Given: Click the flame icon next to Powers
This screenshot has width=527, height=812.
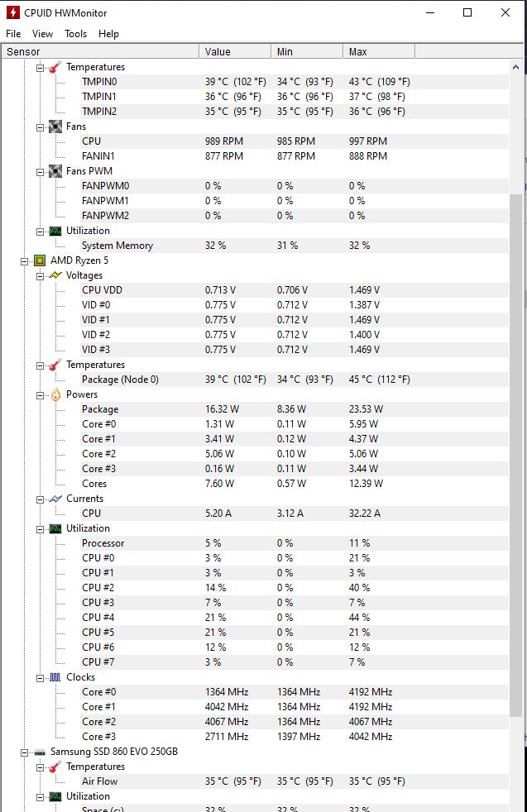Looking at the screenshot, I should point(55,395).
